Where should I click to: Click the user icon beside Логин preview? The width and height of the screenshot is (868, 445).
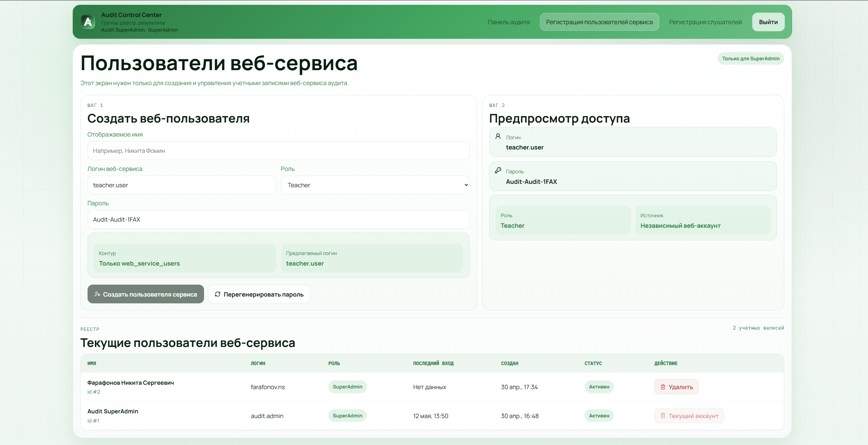click(x=498, y=136)
